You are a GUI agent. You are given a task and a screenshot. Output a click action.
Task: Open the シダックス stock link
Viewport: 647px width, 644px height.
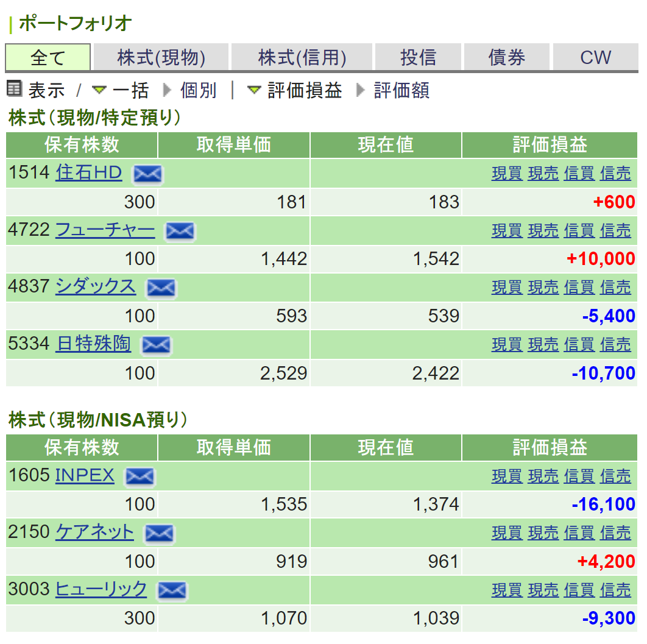pos(96,286)
